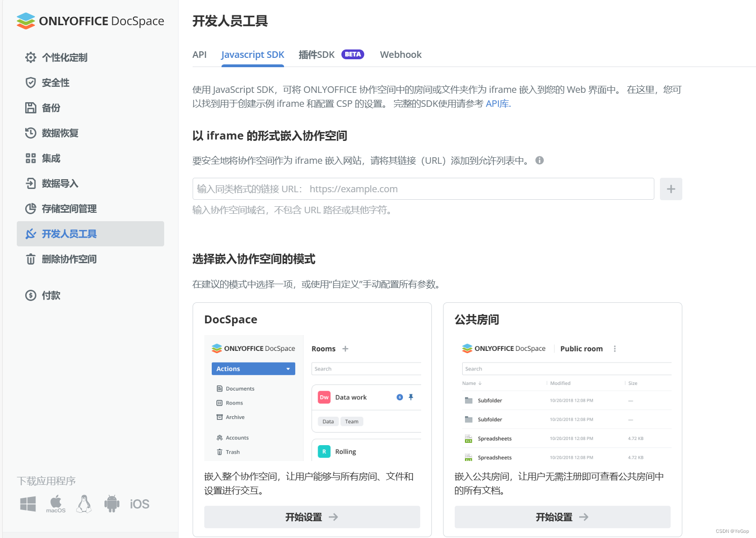This screenshot has height=538, width=756.
Task: Open 数据导入 import icon in sidebar
Action: pyautogui.click(x=31, y=183)
